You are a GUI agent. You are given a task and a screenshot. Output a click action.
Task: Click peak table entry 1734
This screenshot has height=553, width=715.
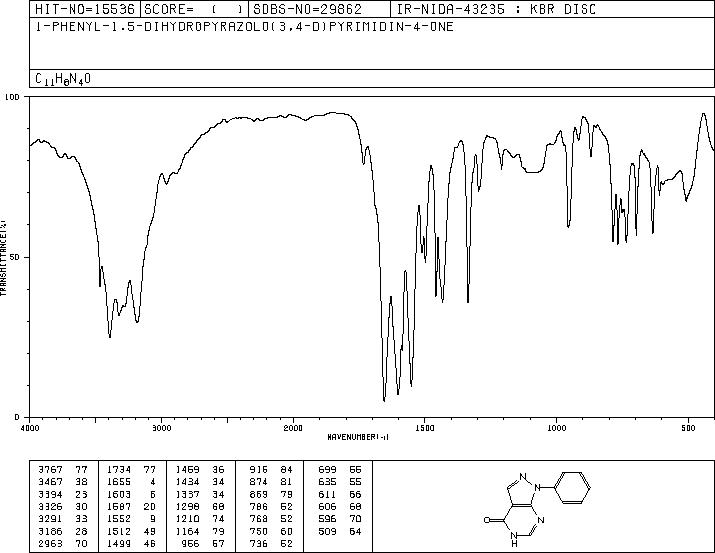(x=119, y=470)
